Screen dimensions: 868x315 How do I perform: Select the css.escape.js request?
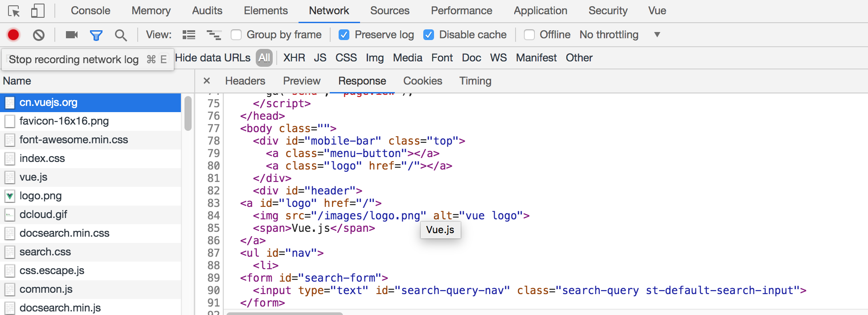pyautogui.click(x=90, y=271)
